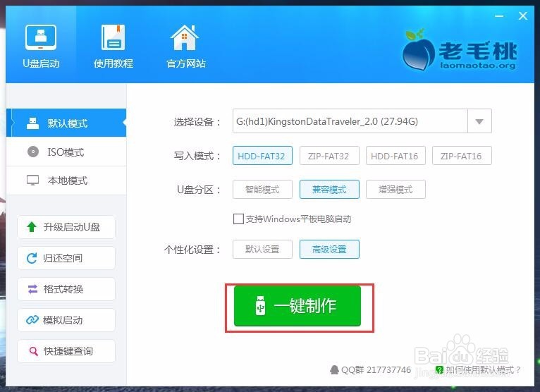
Task: Click the purple swap-arrows icon on 格式转换
Action: 32,289
